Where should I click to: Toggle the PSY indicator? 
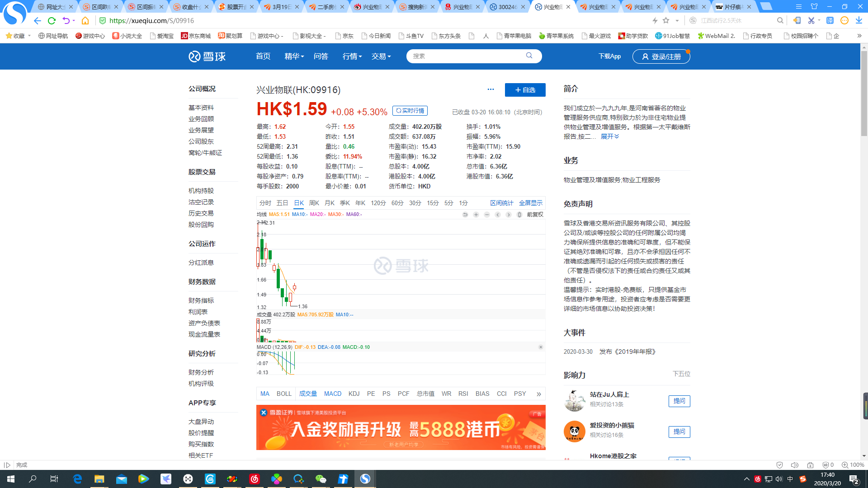tap(520, 394)
